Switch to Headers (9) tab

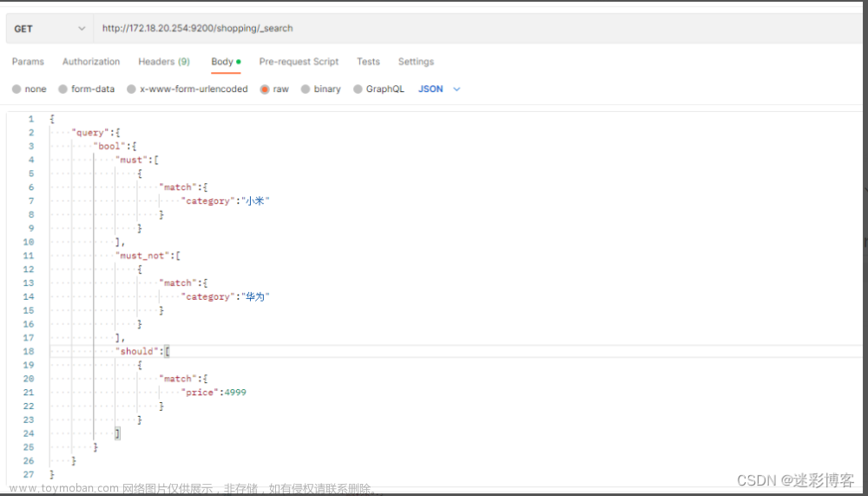tap(164, 62)
